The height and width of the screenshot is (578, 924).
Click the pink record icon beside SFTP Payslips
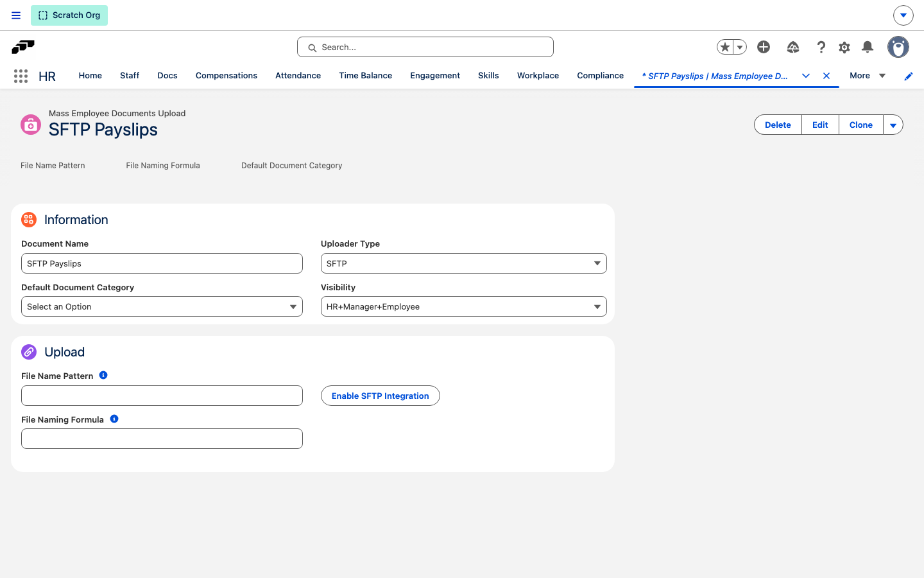tap(31, 125)
